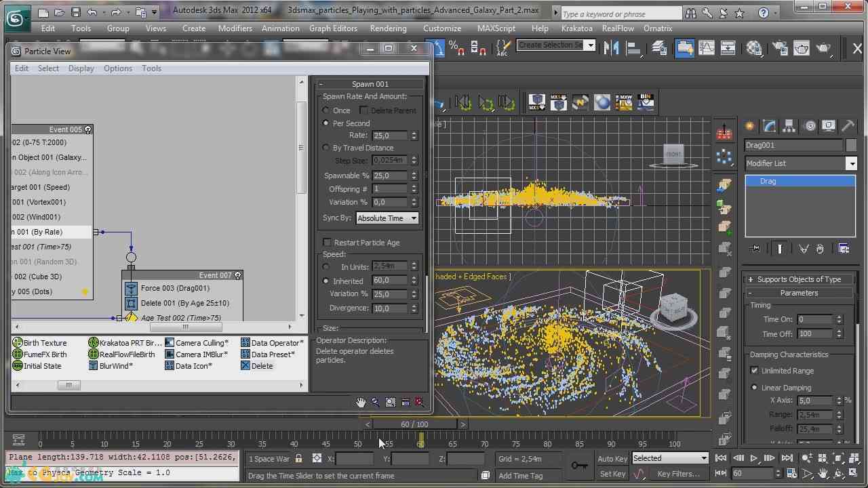Open the Schematic View toolbar icon
This screenshot has width=868, height=488.
click(x=728, y=48)
